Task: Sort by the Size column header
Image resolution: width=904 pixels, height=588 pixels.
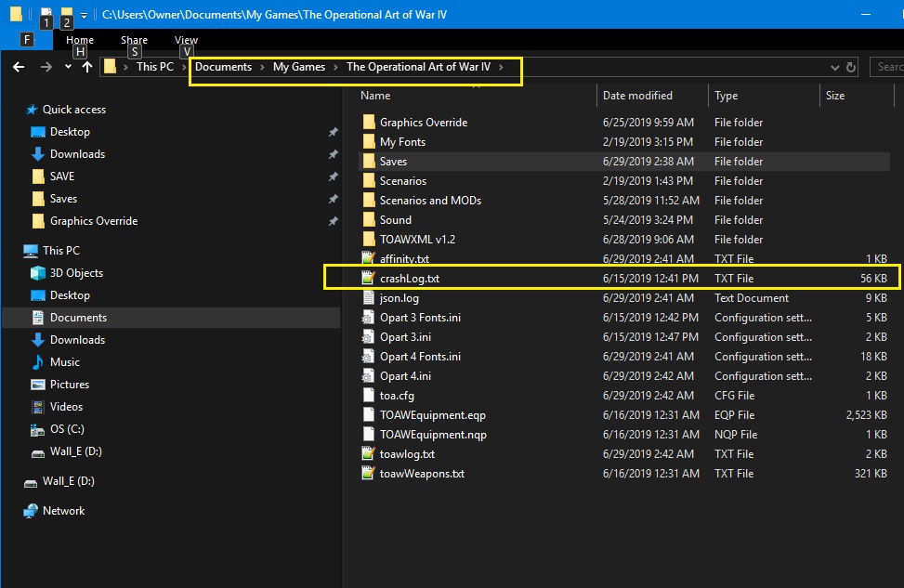Action: coord(835,96)
